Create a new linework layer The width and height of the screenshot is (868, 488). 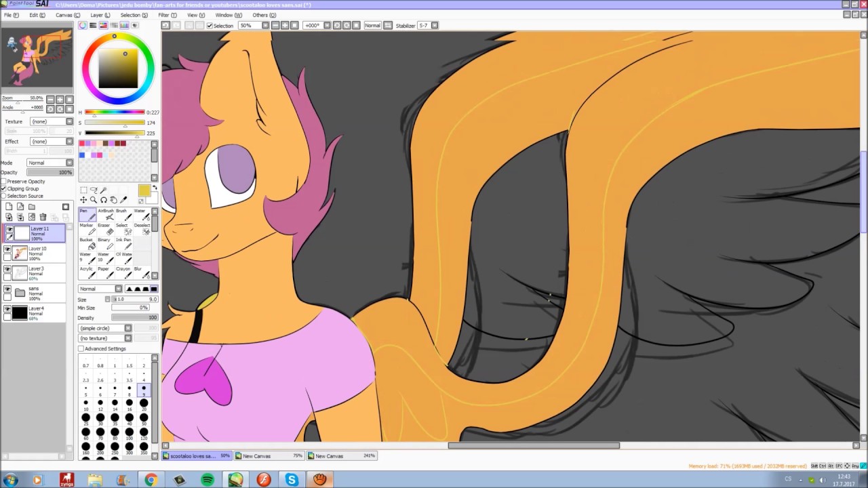(x=20, y=207)
